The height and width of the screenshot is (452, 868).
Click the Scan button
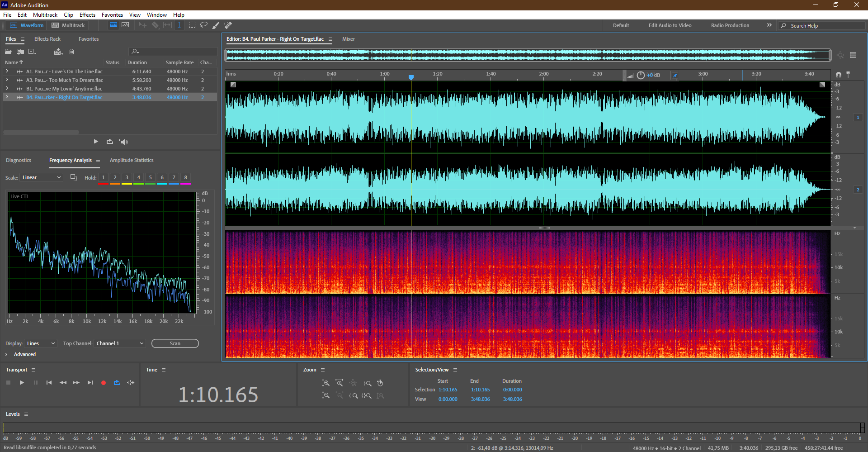[x=175, y=343]
